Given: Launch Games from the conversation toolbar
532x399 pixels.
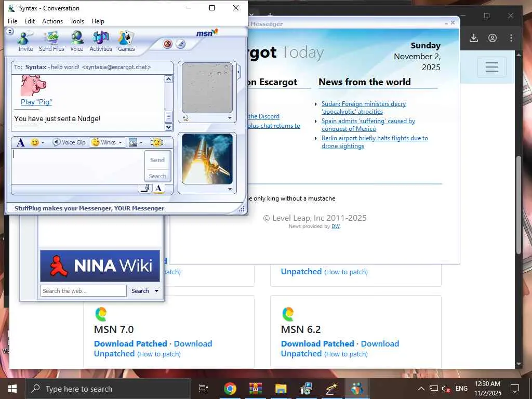Looking at the screenshot, I should 126,42.
